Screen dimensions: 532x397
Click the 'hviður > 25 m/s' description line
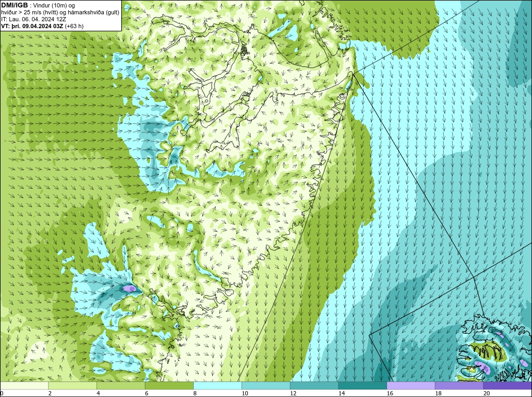tap(60, 13)
